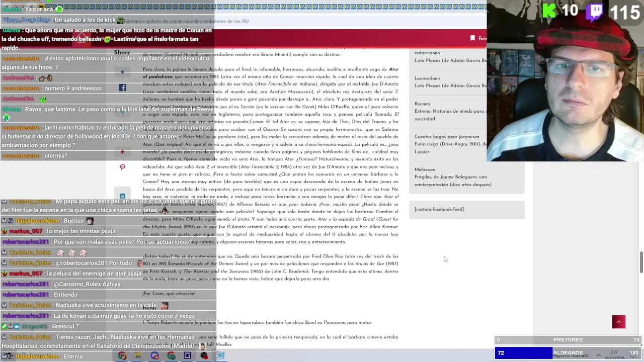The width and height of the screenshot is (644, 362).
Task: Click 'The Warrior and the Sorceress' title text
Action: (216, 271)
